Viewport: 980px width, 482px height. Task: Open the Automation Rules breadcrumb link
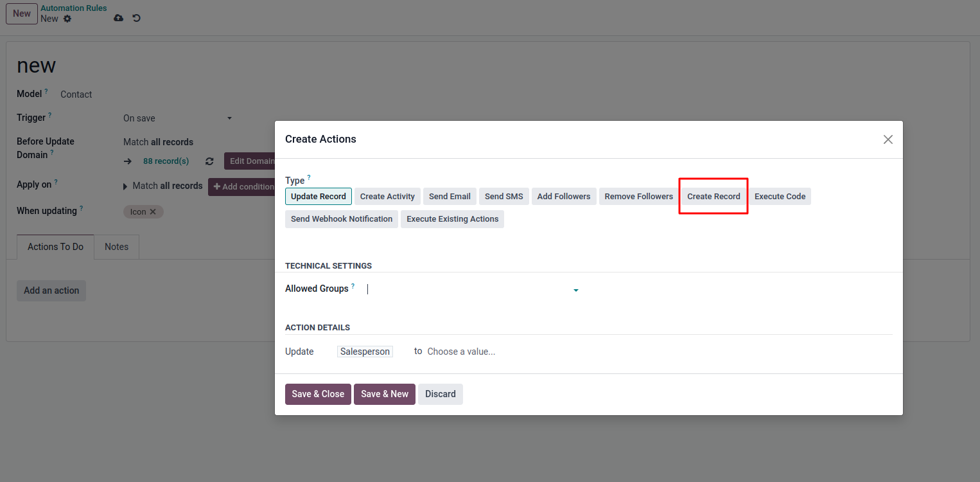tap(74, 8)
